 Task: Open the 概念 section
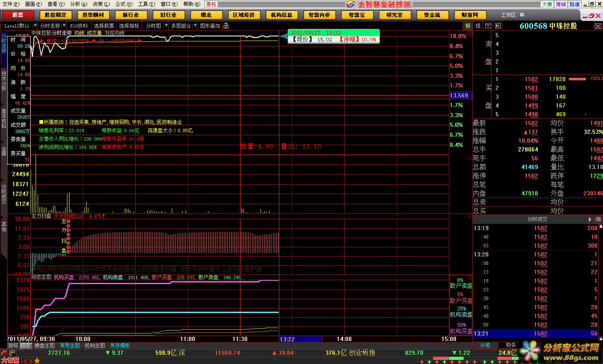[x=206, y=15]
